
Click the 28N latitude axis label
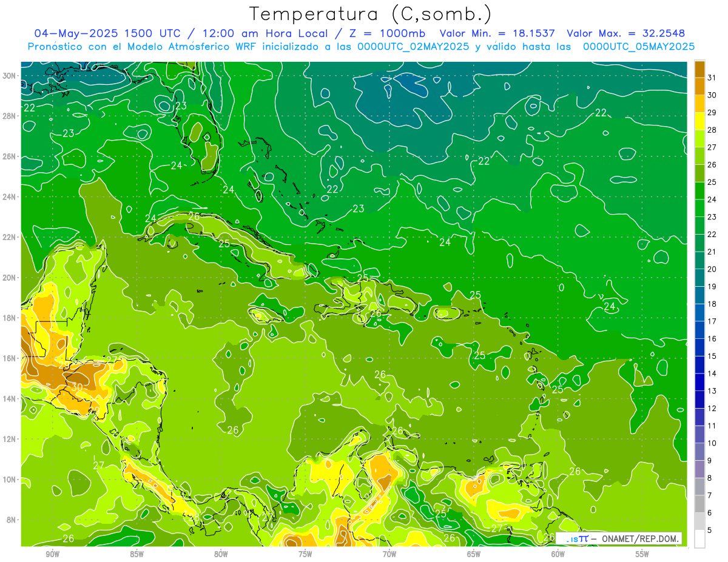(10, 116)
